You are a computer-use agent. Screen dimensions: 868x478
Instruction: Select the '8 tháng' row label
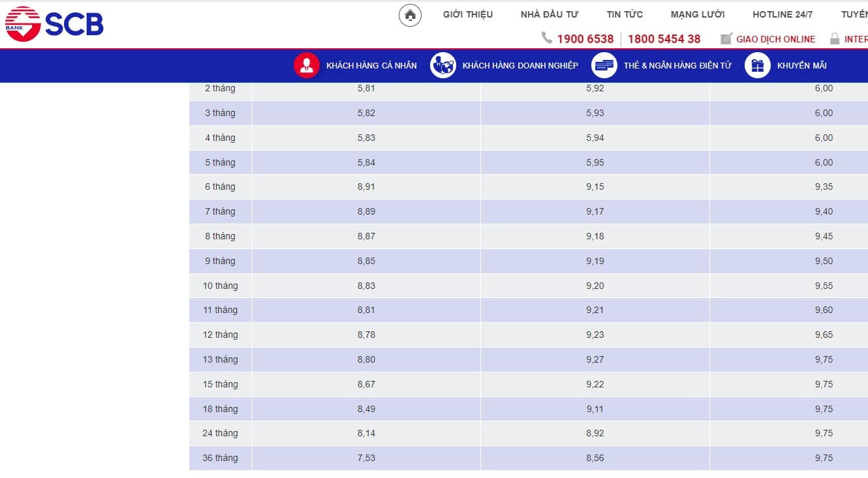(x=220, y=236)
